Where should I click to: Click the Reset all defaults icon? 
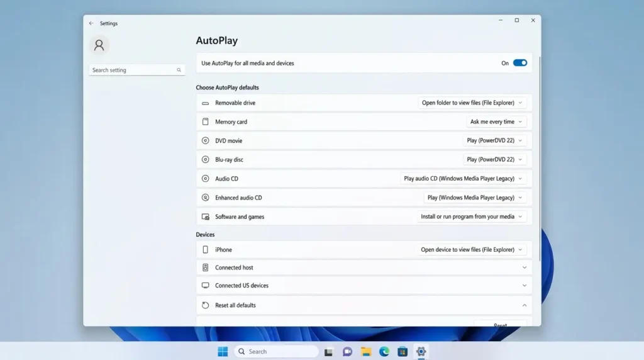(206, 305)
